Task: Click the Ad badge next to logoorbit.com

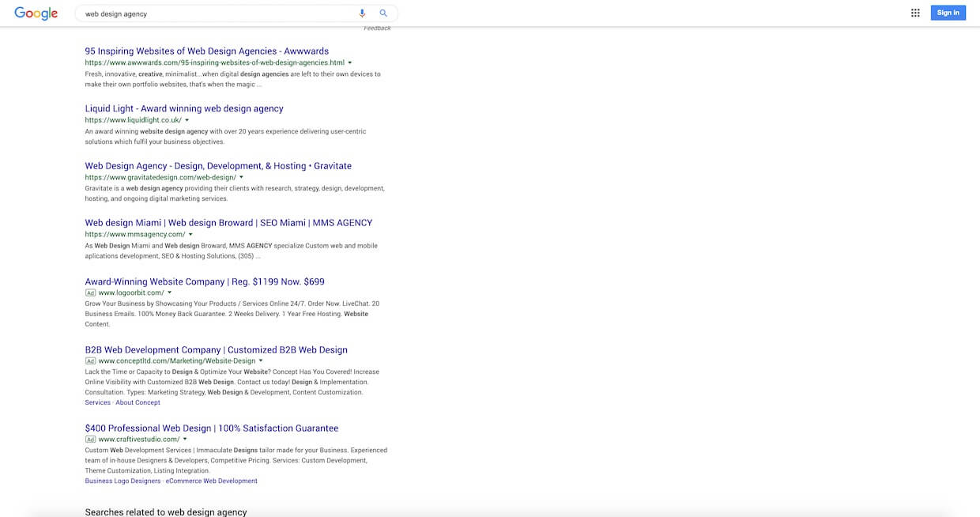Action: [x=91, y=292]
